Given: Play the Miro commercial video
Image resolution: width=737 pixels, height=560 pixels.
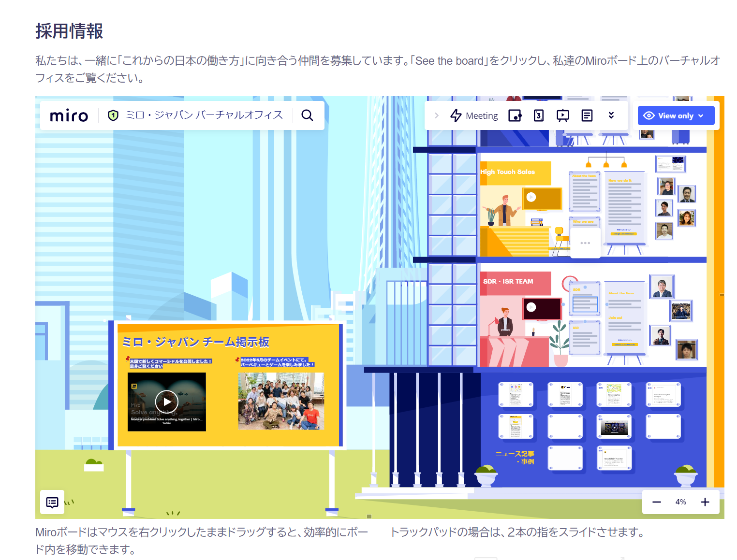Looking at the screenshot, I should (167, 402).
